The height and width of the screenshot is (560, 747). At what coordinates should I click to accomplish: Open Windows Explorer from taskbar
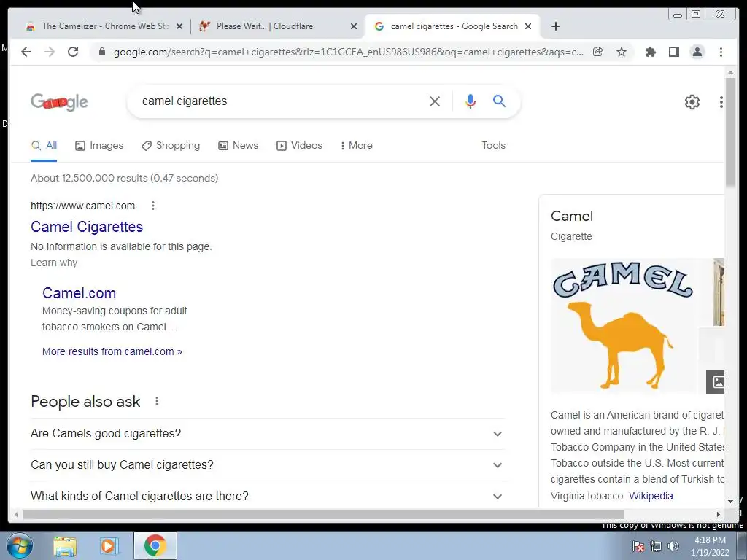pos(65,546)
